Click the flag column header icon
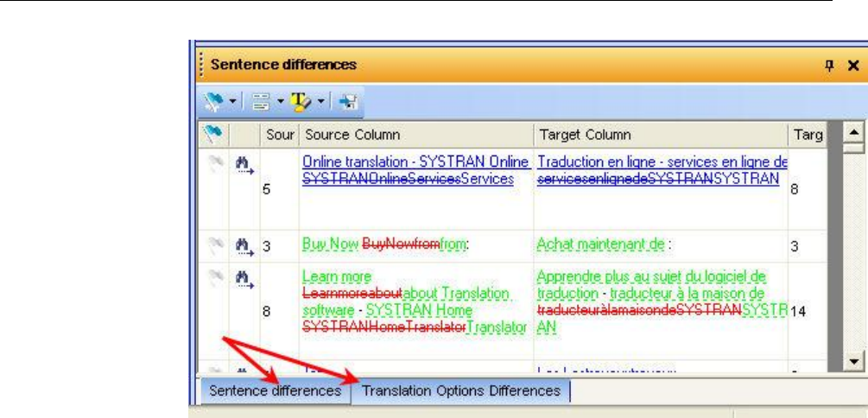This screenshot has width=868, height=418. pyautogui.click(x=215, y=135)
